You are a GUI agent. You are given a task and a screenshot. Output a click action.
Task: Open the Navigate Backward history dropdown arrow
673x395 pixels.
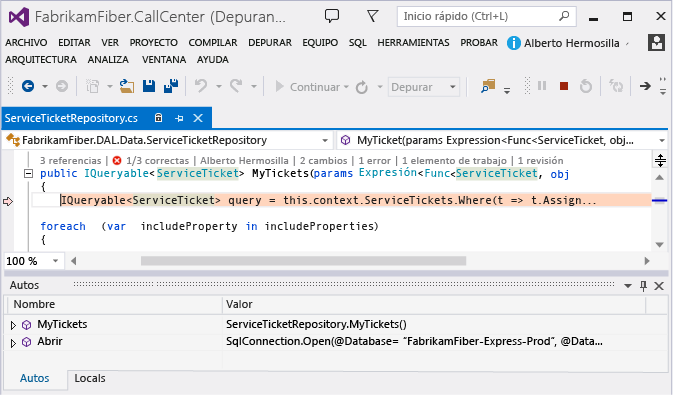45,86
